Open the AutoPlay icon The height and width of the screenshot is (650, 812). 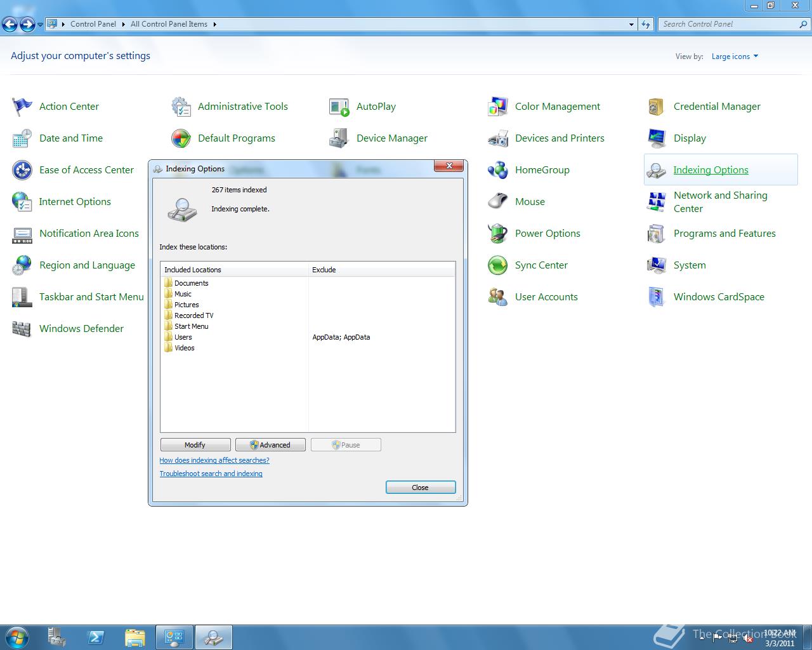click(x=339, y=107)
